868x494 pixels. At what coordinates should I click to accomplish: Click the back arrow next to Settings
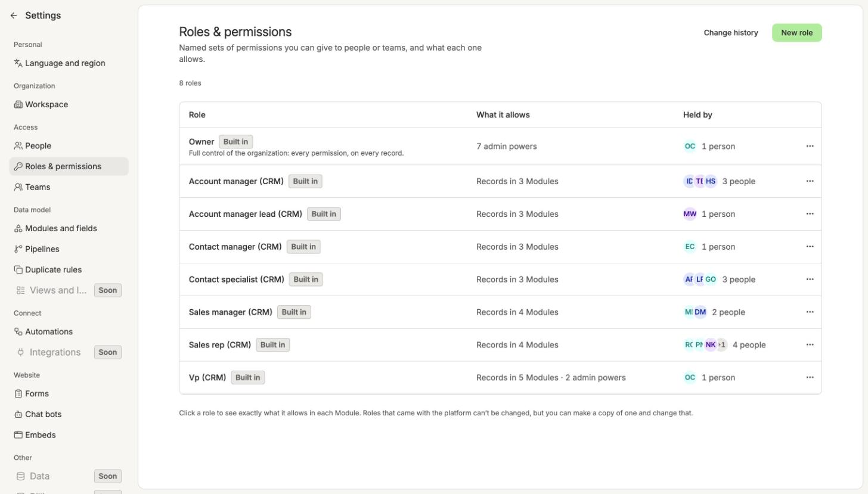coord(14,15)
